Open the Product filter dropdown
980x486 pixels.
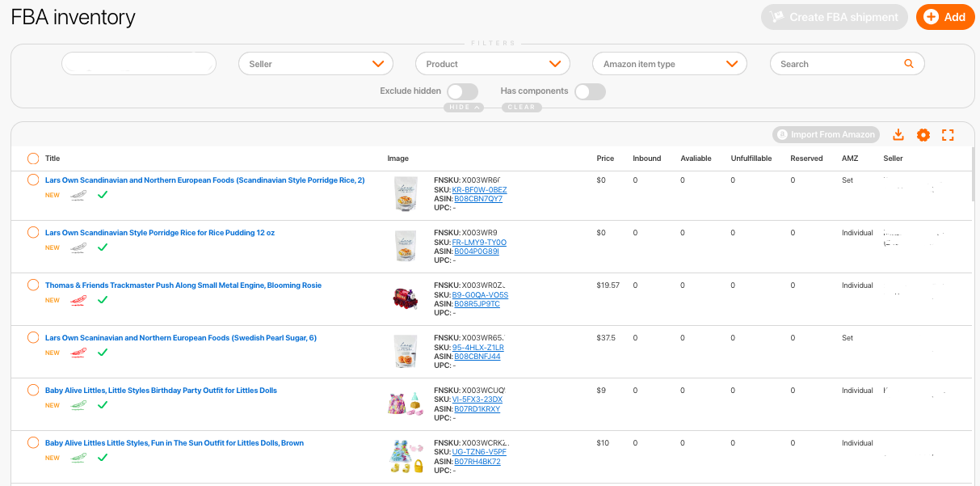[492, 64]
